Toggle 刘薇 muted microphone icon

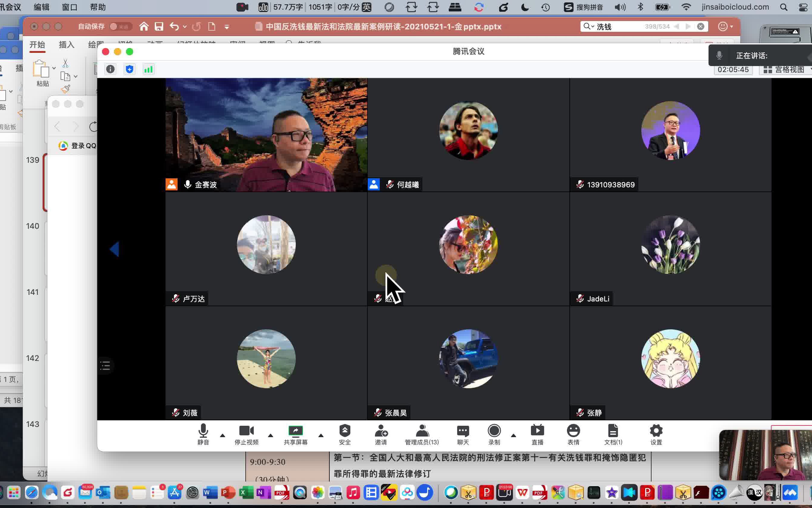coord(175,413)
